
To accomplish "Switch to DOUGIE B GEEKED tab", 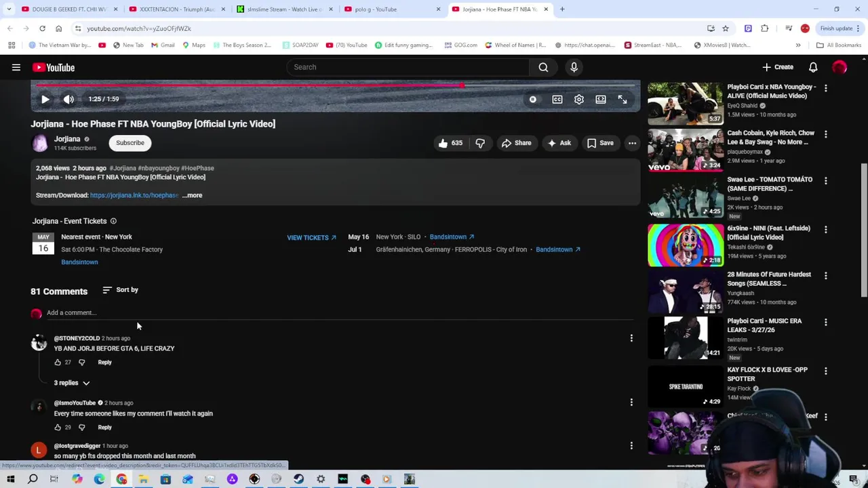I will (x=68, y=9).
